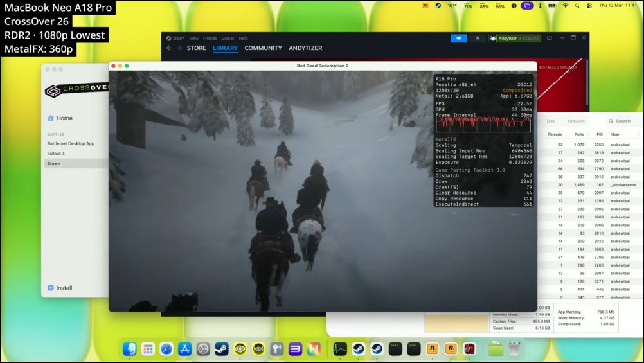644x363 pixels.
Task: Select the process row with PID 2819
Action: 590,153
